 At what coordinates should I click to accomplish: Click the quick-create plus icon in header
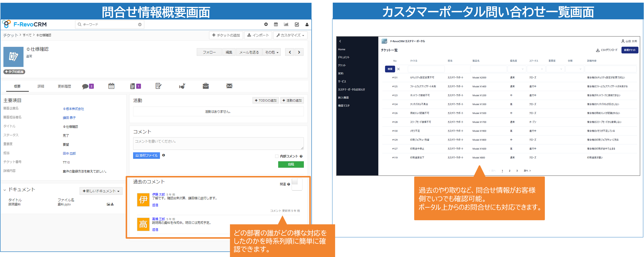(x=266, y=24)
